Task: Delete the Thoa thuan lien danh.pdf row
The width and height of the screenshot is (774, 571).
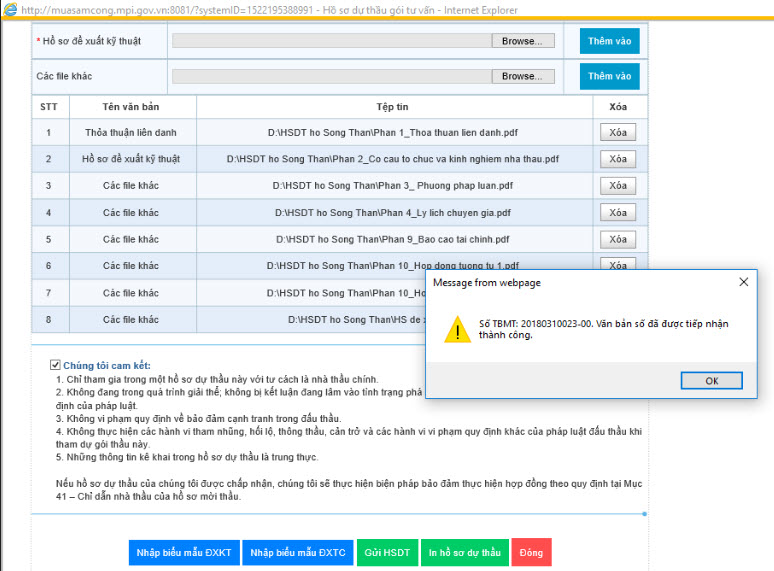Action: 617,132
